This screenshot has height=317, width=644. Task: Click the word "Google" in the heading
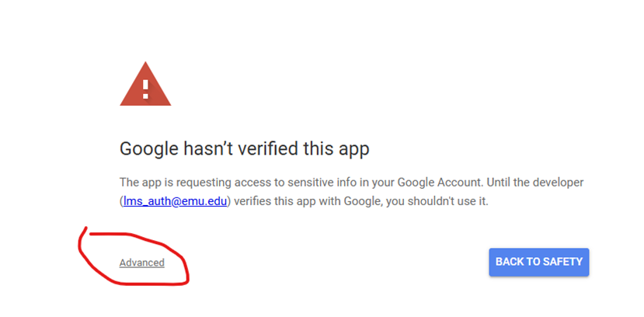(149, 149)
